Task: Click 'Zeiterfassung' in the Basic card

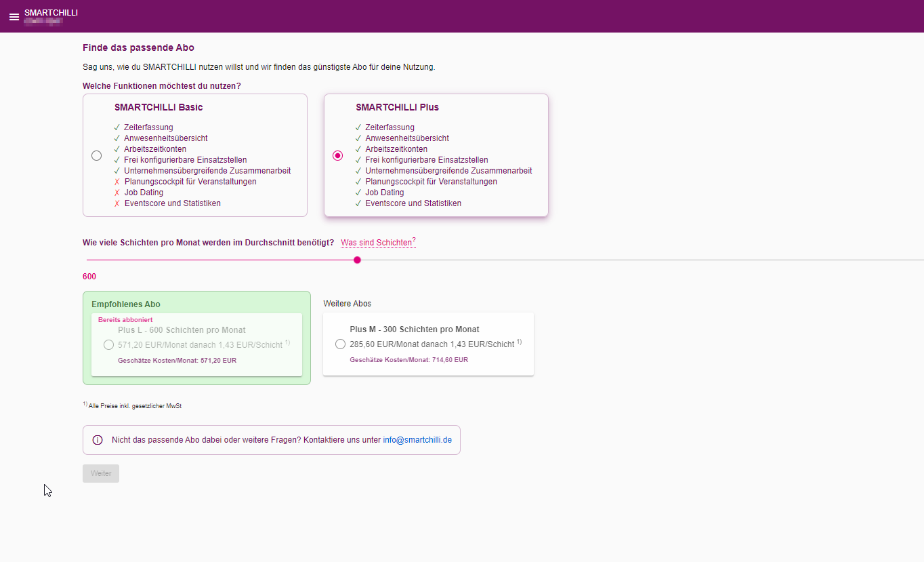Action: click(148, 127)
